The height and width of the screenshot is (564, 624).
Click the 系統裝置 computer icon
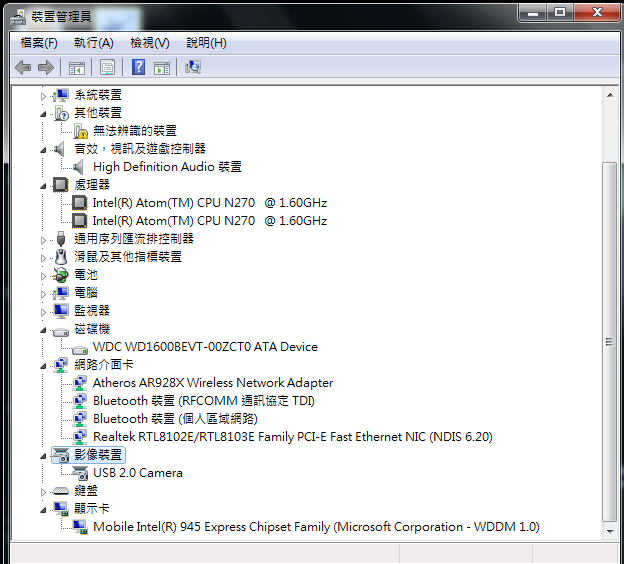[x=61, y=95]
